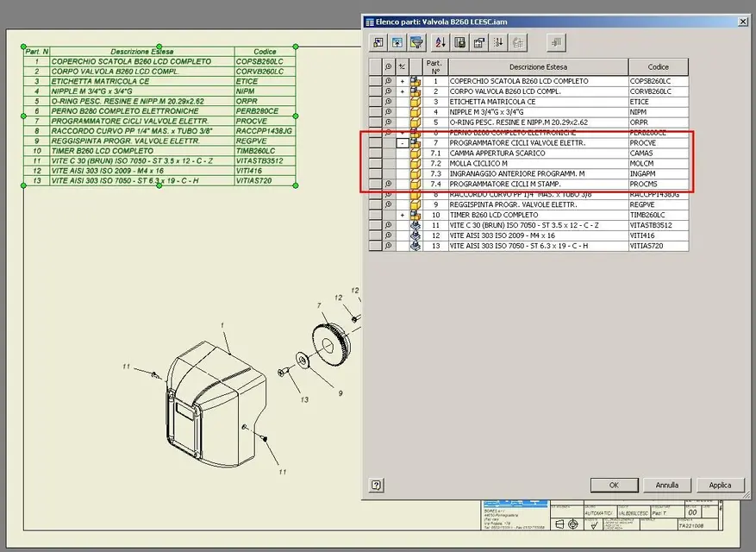Click the Part. N° column header
Image resolution: width=756 pixels, height=552 pixels.
coord(435,66)
